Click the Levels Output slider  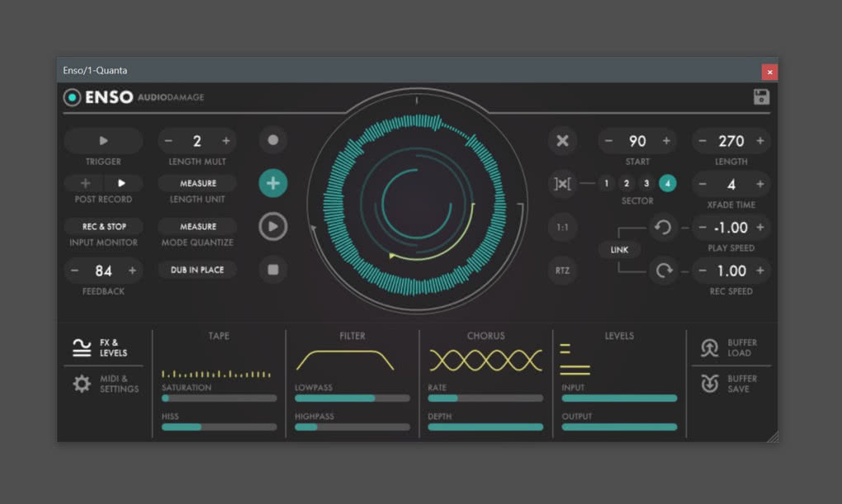[619, 427]
